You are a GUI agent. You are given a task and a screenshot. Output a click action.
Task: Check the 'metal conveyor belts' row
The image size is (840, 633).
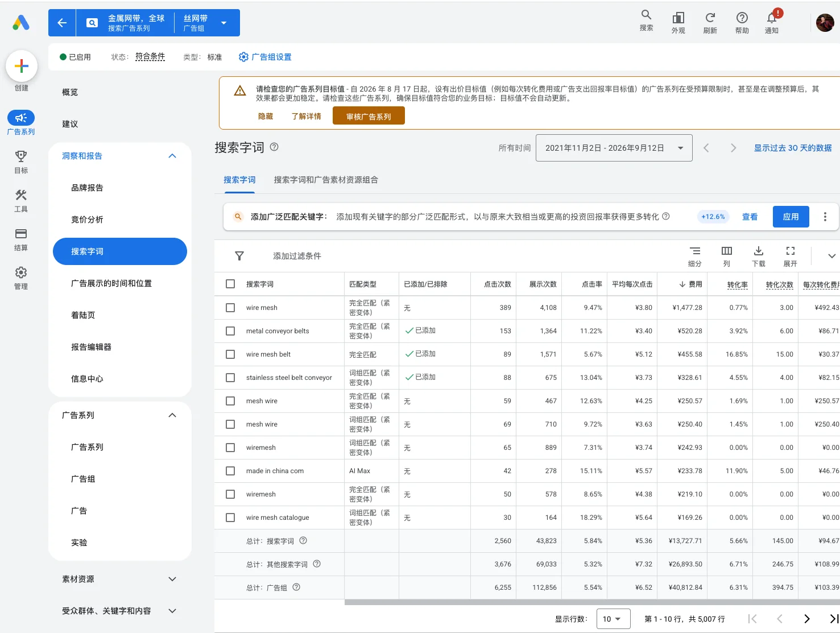pyautogui.click(x=230, y=331)
